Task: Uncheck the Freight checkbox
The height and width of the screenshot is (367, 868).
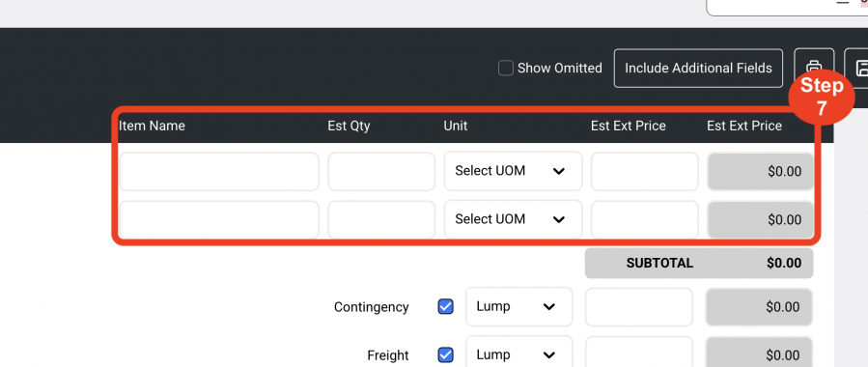Action: (446, 354)
